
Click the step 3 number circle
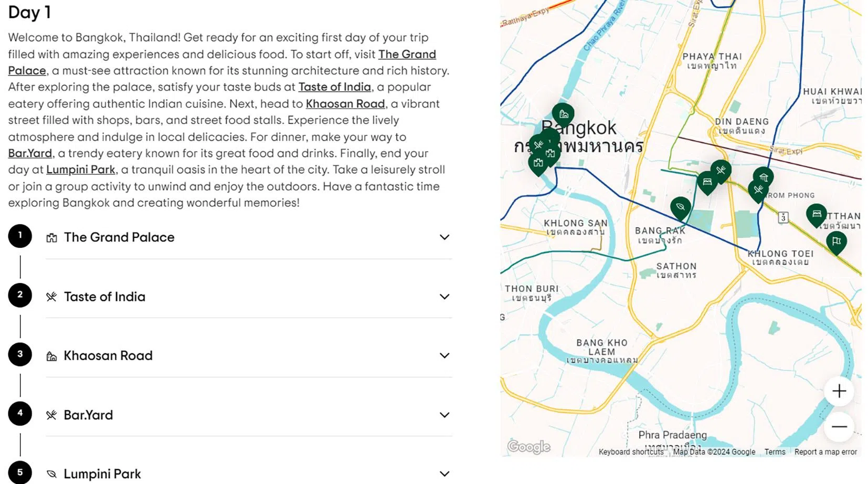coord(20,354)
